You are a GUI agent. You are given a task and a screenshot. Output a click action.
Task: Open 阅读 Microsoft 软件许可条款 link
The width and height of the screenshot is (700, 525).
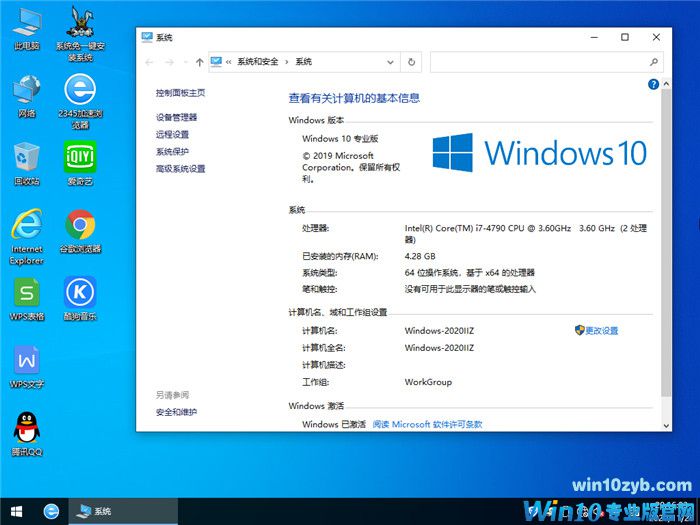pos(427,424)
